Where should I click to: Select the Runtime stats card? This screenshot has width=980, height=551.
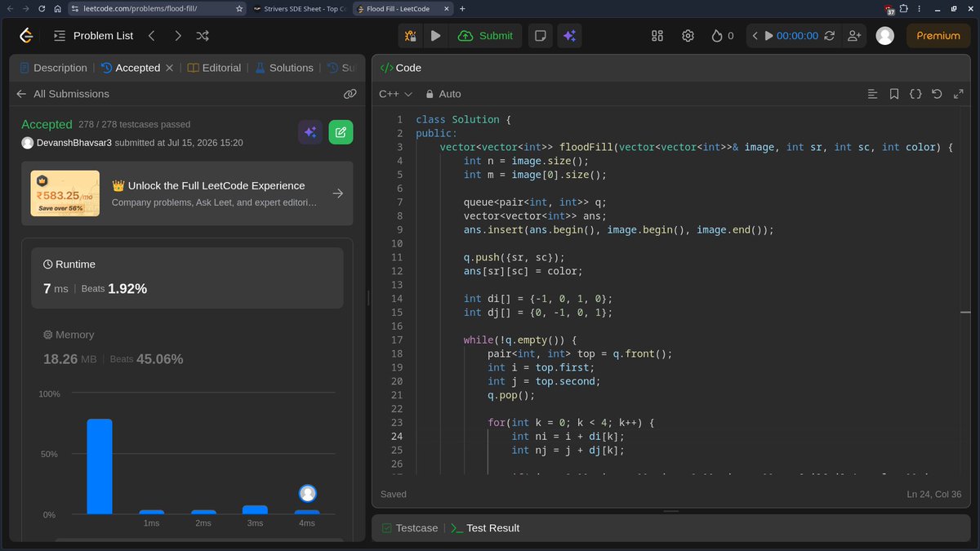tap(187, 278)
